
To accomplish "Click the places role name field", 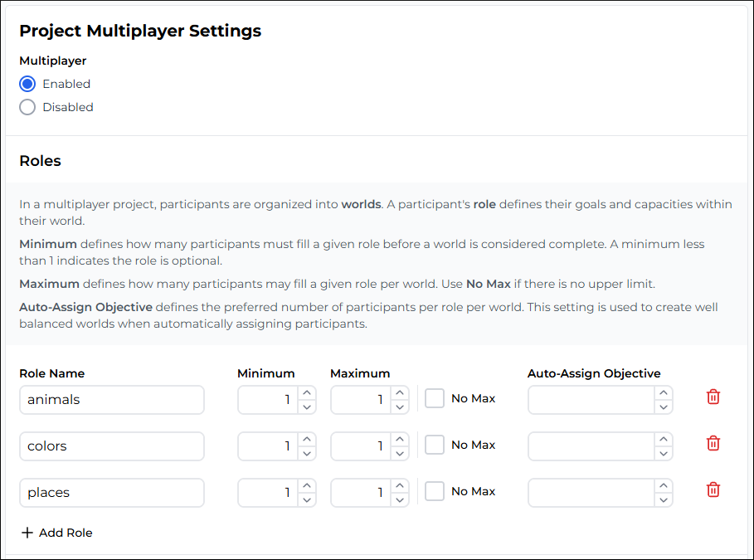I will [x=111, y=493].
